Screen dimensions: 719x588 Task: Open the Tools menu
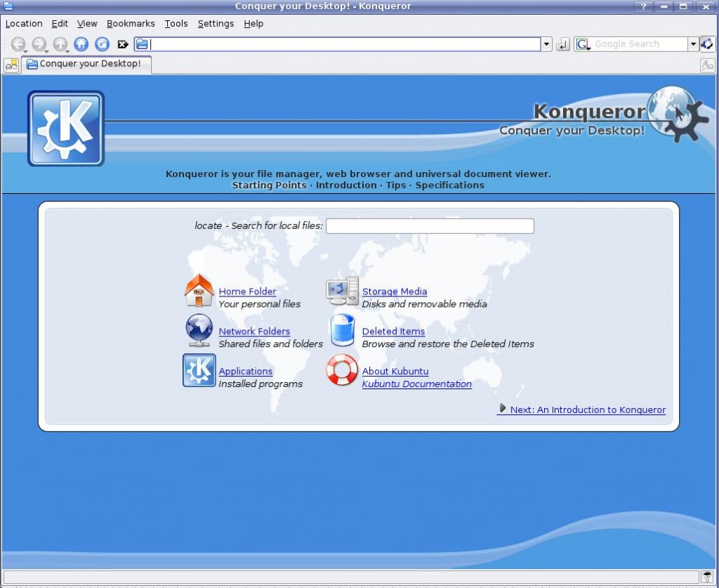(176, 24)
